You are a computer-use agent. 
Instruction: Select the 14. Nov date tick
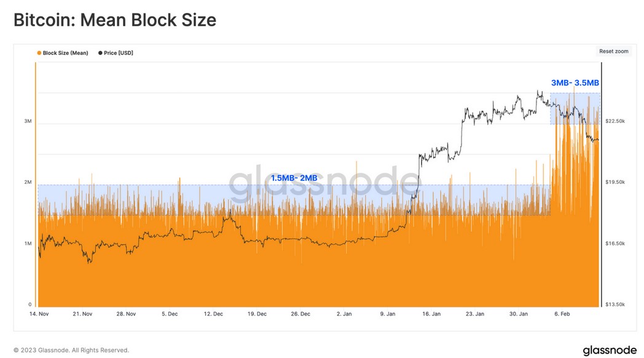39,314
